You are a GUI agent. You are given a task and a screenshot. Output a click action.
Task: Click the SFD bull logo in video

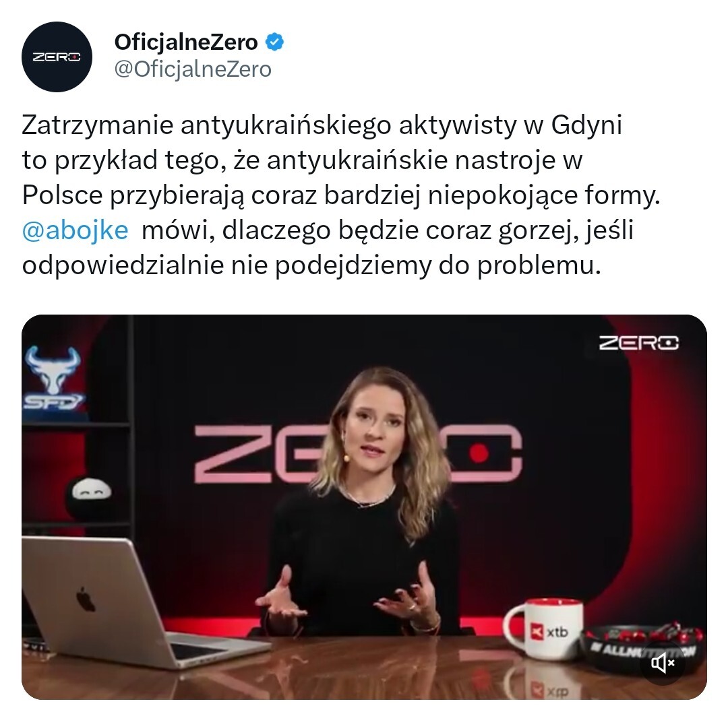click(53, 378)
